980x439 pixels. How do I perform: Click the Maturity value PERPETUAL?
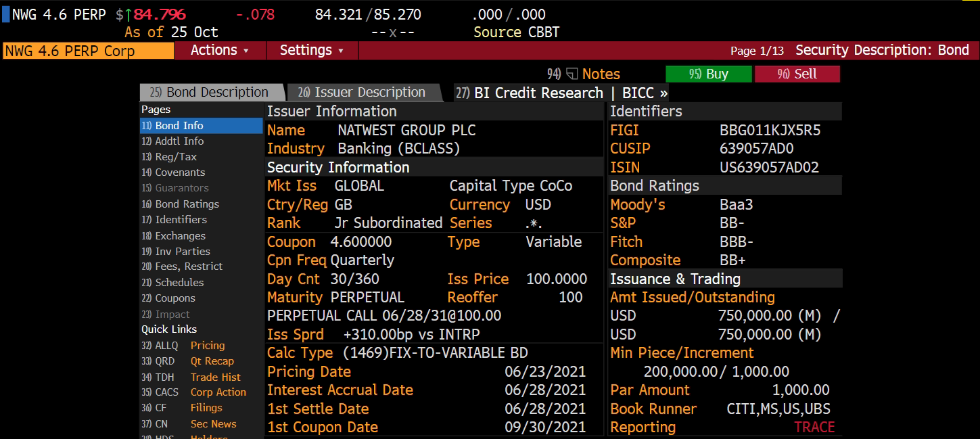pyautogui.click(x=367, y=298)
